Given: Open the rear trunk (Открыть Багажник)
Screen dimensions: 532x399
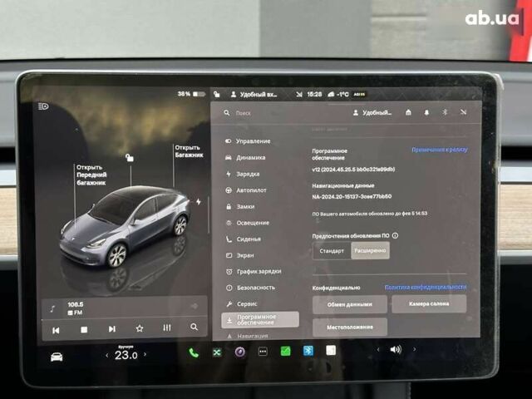Looking at the screenshot, I should [x=189, y=151].
